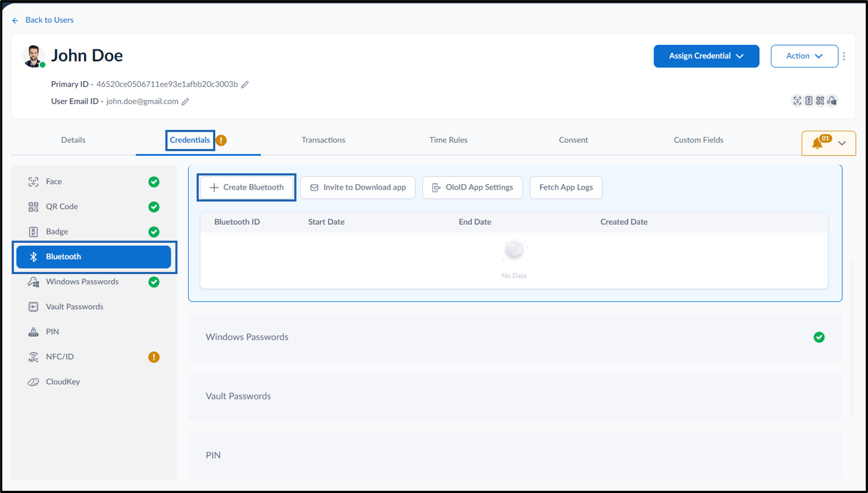The width and height of the screenshot is (868, 493).
Task: Click the green check next to QR Code
Action: 154,207
